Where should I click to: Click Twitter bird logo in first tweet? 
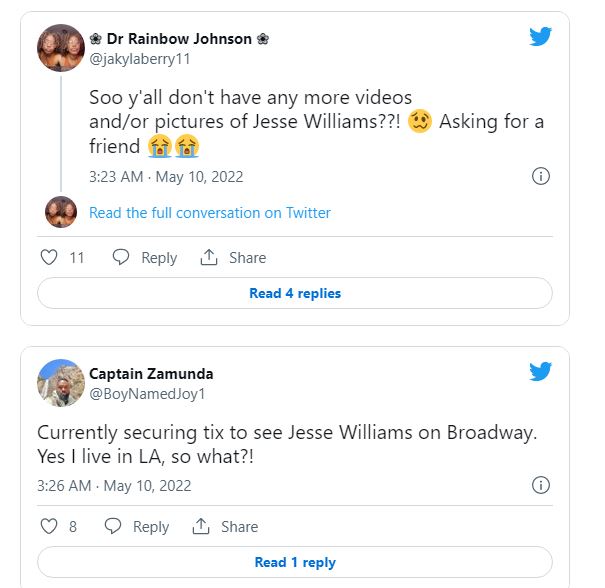click(540, 37)
